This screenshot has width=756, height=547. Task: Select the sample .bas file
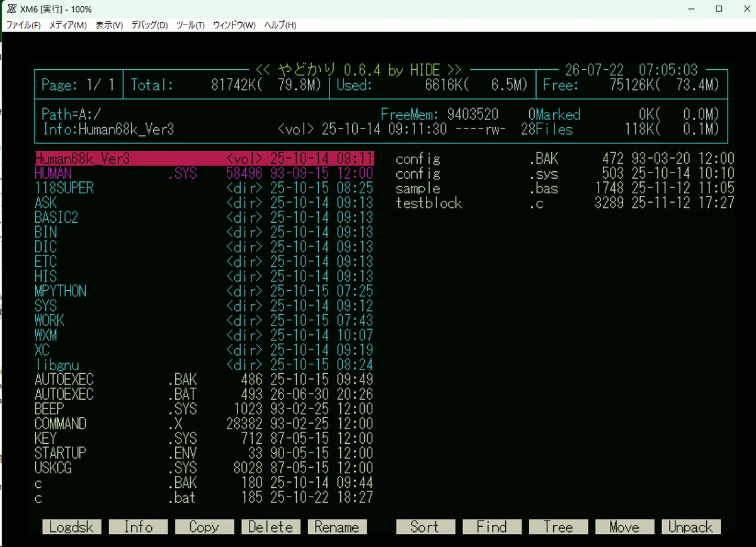click(x=565, y=188)
